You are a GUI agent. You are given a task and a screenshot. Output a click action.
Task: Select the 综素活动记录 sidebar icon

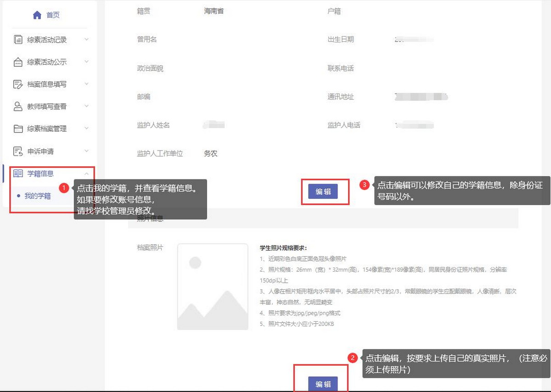click(19, 40)
